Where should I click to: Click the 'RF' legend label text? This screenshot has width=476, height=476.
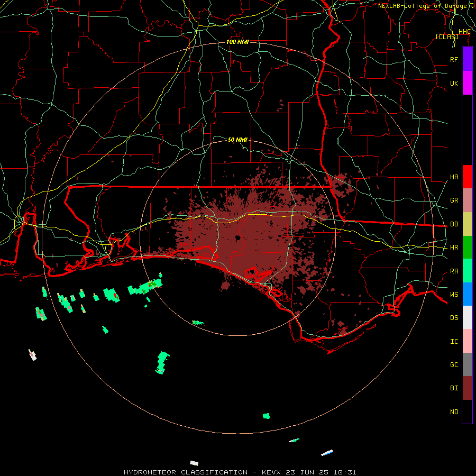[454, 59]
